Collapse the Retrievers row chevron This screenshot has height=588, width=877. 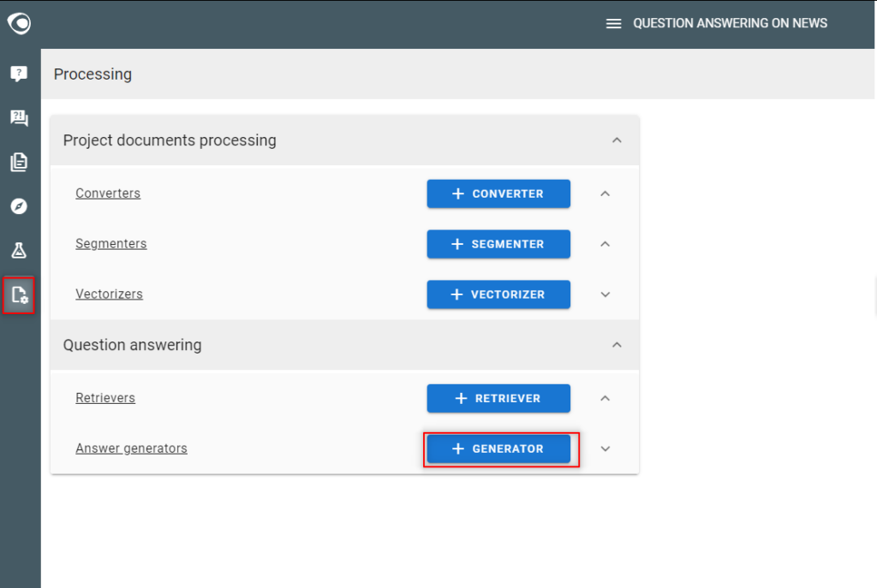point(606,398)
